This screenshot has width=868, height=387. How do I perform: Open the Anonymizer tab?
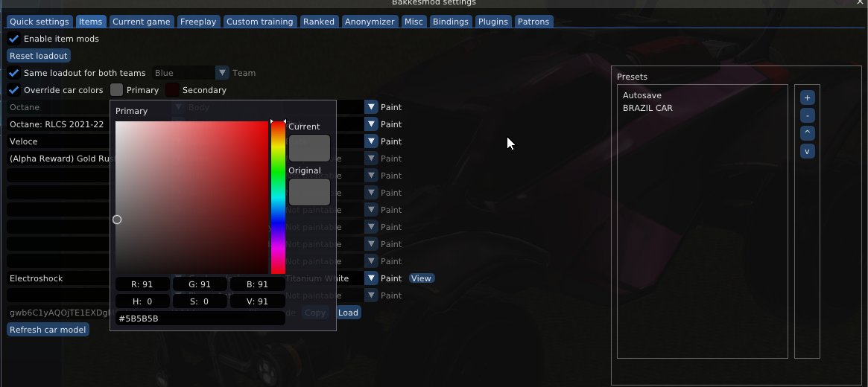tap(370, 22)
